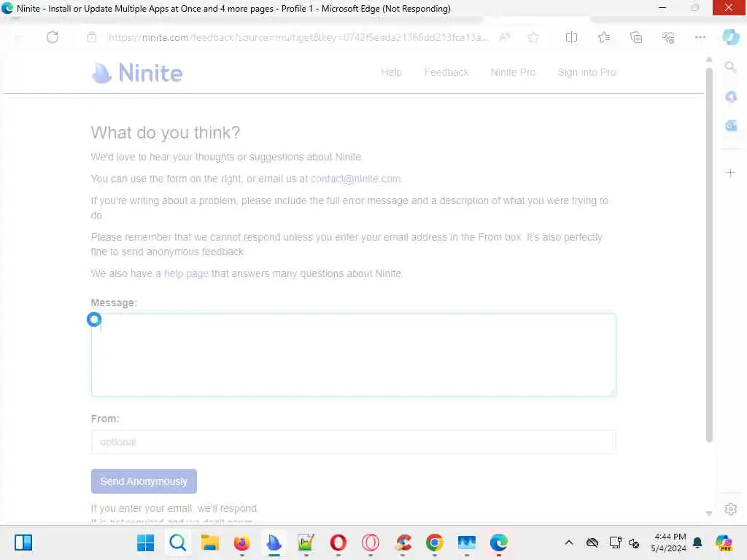Switch to Ninite app in taskbar
This screenshot has height=560, width=747.
coord(274,542)
